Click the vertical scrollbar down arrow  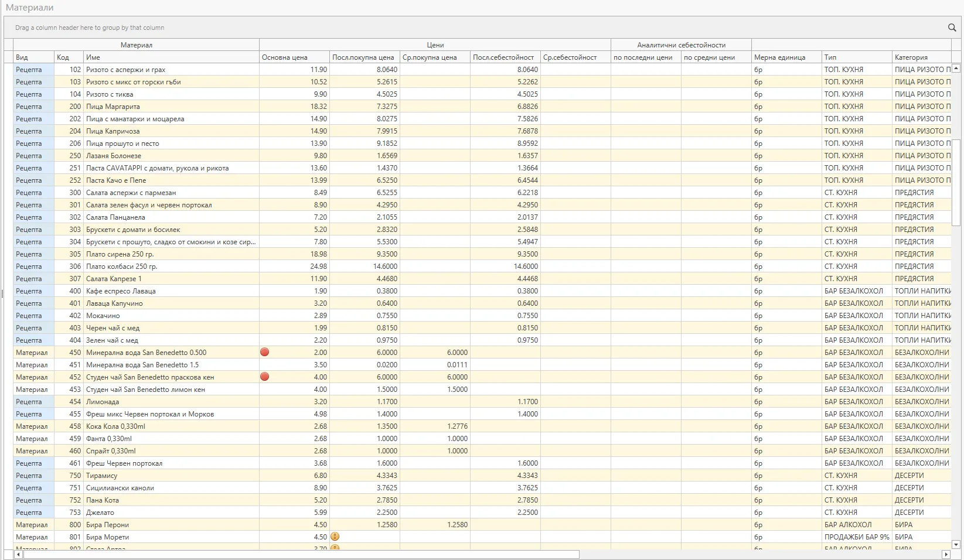click(956, 544)
